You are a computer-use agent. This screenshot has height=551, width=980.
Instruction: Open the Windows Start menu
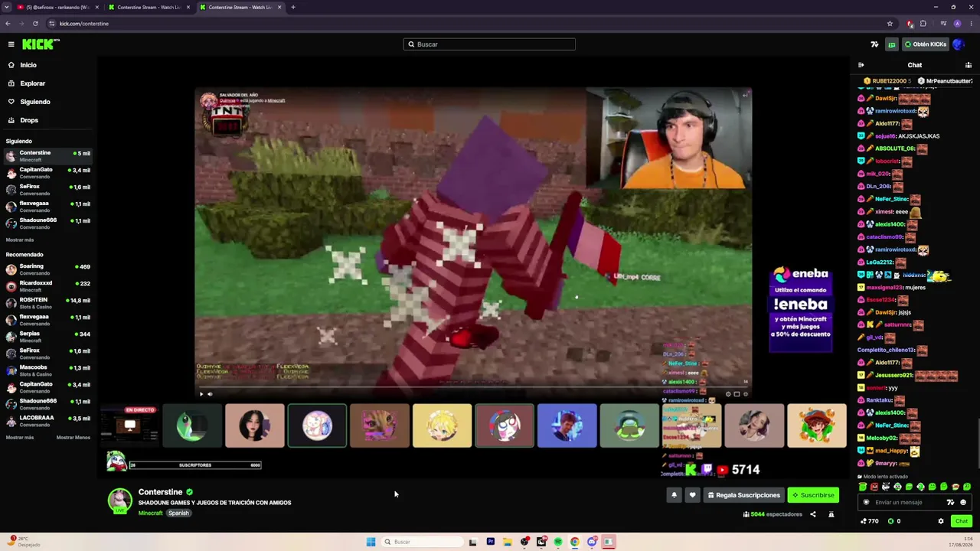click(x=371, y=542)
